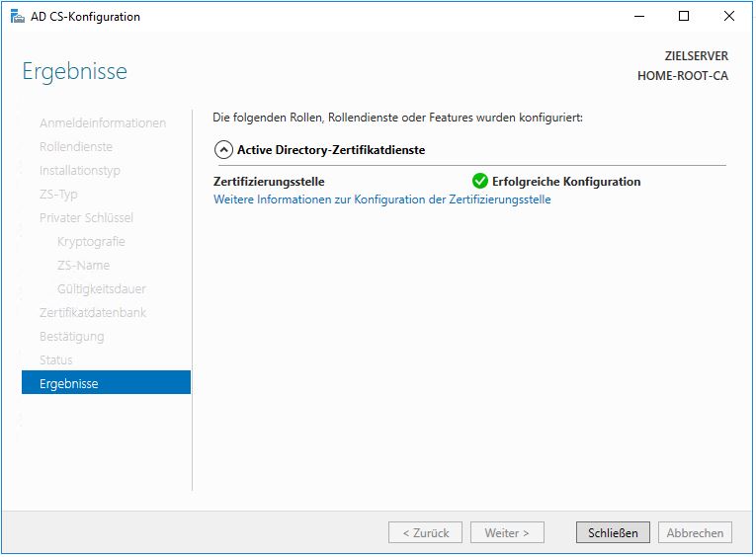Select Ergebnisse in the sidebar
Viewport: 756px width, 557px height.
point(106,383)
